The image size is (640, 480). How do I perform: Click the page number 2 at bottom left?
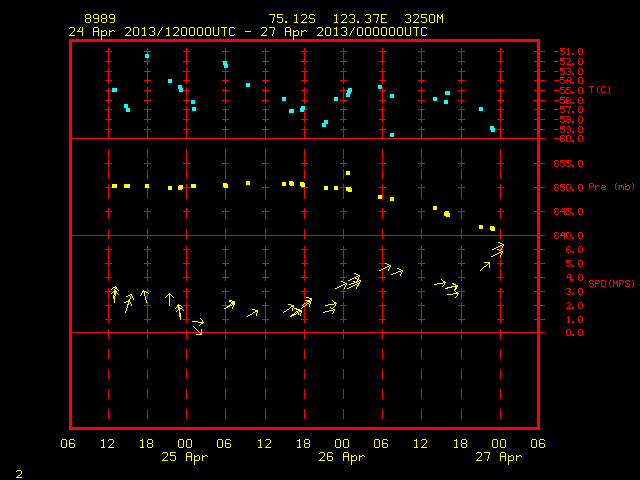pyautogui.click(x=19, y=474)
